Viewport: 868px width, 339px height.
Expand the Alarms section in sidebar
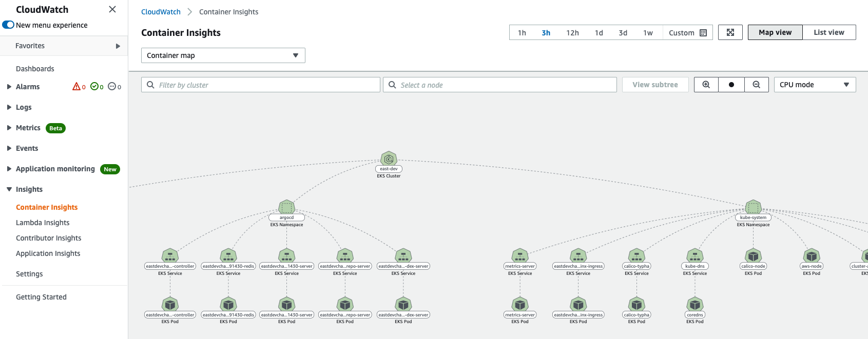(x=9, y=87)
